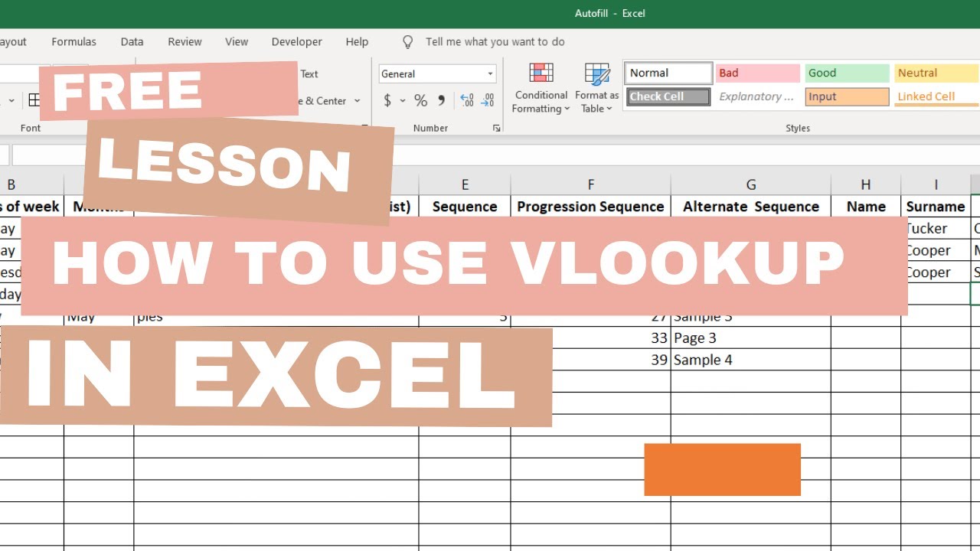980x551 pixels.
Task: Click the Tell me lightbulb icon
Action: 408,42
